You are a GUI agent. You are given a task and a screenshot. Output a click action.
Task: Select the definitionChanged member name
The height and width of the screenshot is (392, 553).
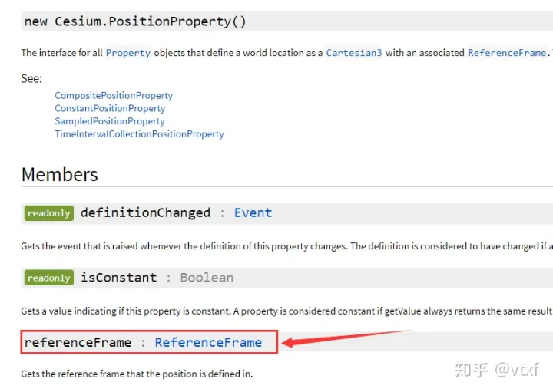pos(145,212)
